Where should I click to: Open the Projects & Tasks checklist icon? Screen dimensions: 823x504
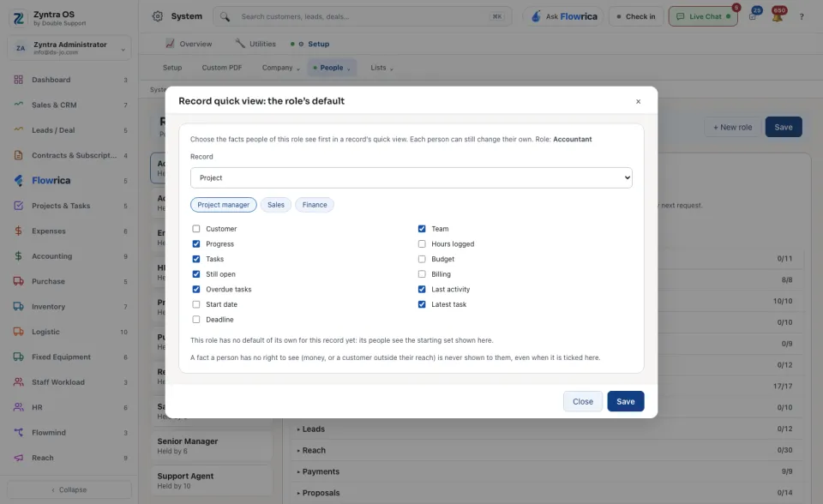18,205
